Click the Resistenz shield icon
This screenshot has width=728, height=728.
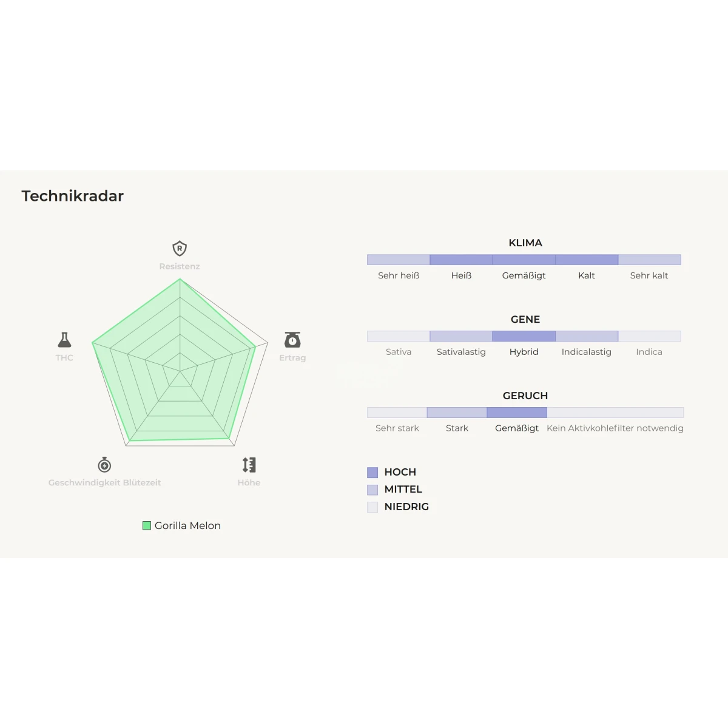click(x=180, y=249)
